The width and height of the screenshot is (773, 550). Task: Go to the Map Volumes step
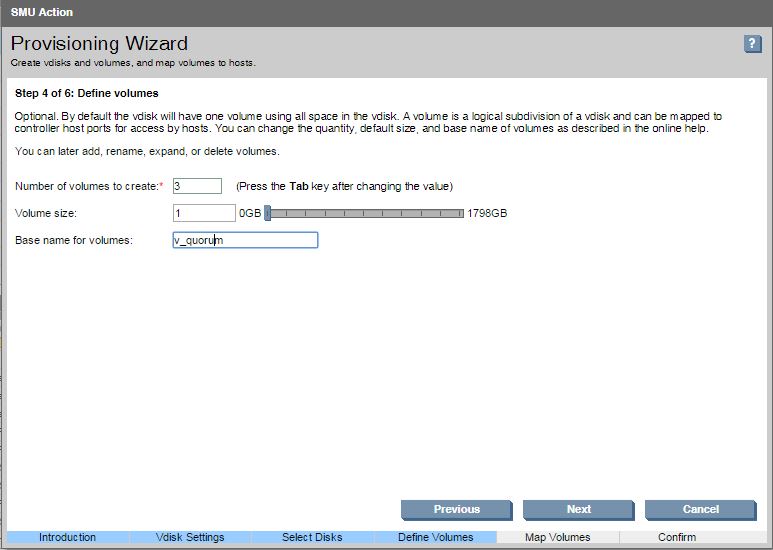pyautogui.click(x=557, y=537)
